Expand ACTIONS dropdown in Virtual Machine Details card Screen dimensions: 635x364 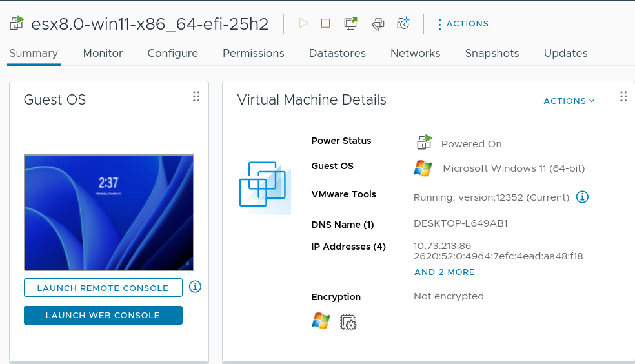click(569, 101)
